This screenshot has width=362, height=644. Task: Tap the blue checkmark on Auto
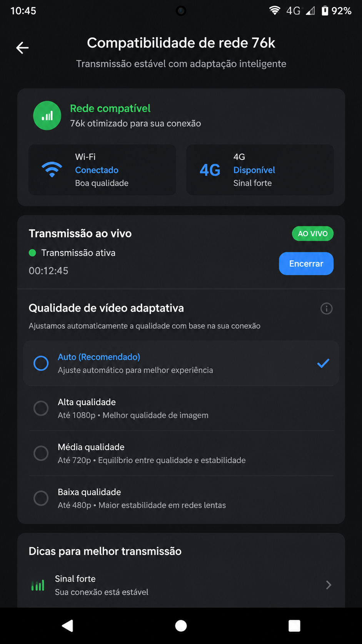(x=323, y=363)
